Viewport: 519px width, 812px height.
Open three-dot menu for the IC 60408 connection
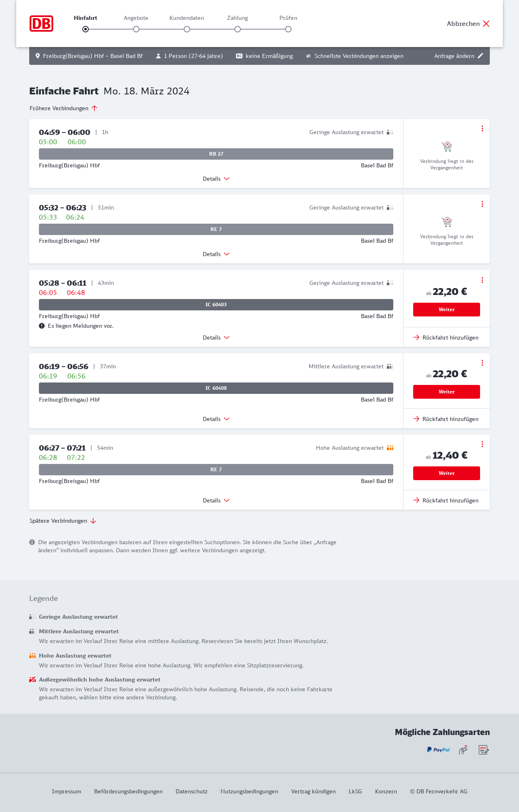tap(482, 363)
